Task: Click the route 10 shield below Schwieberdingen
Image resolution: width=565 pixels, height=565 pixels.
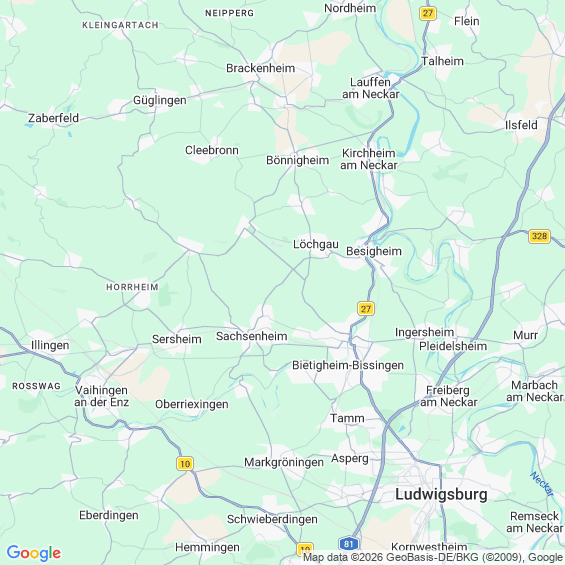Action: (305, 549)
